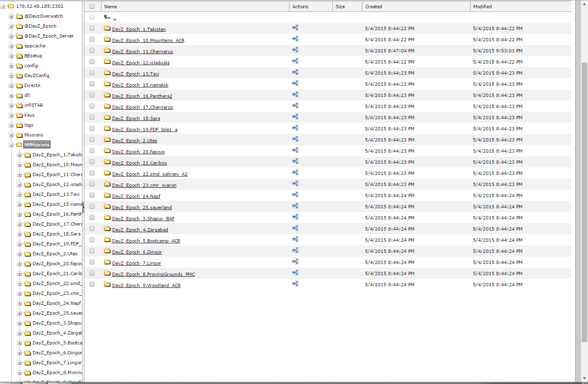588x384 pixels.
Task: Click rename action icon for DayZ_Epoch_2.Utes
Action: (x=295, y=139)
